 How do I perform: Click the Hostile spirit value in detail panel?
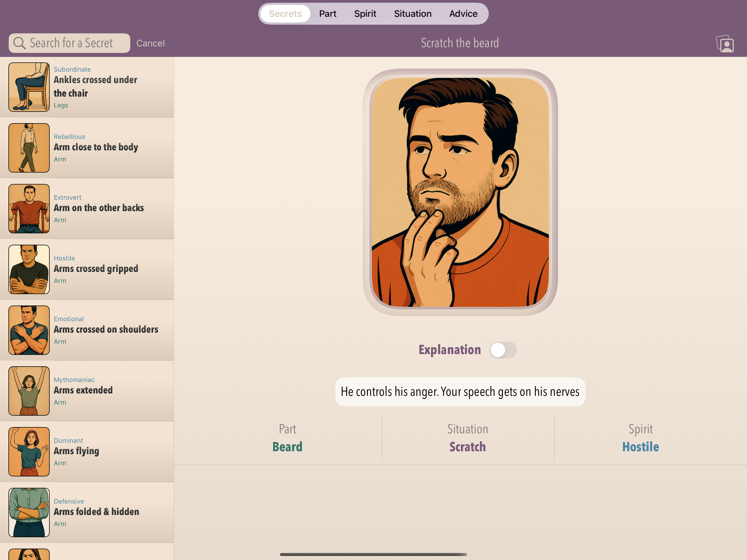pyautogui.click(x=641, y=447)
